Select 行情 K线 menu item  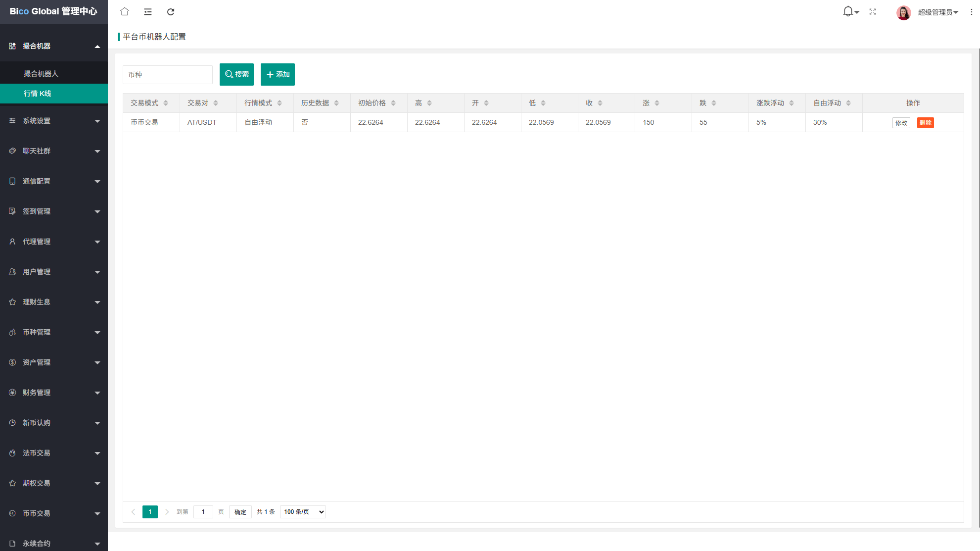tap(38, 94)
